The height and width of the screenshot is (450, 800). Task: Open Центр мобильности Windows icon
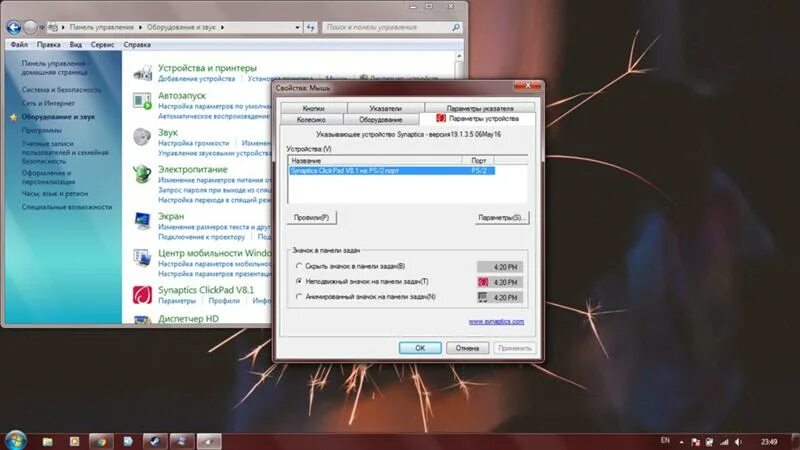click(x=142, y=258)
